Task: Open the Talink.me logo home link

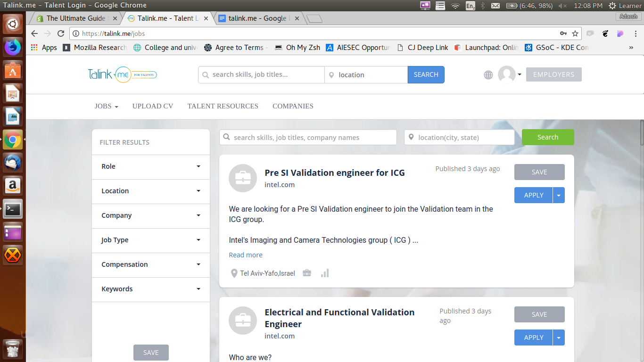Action: coord(122,74)
